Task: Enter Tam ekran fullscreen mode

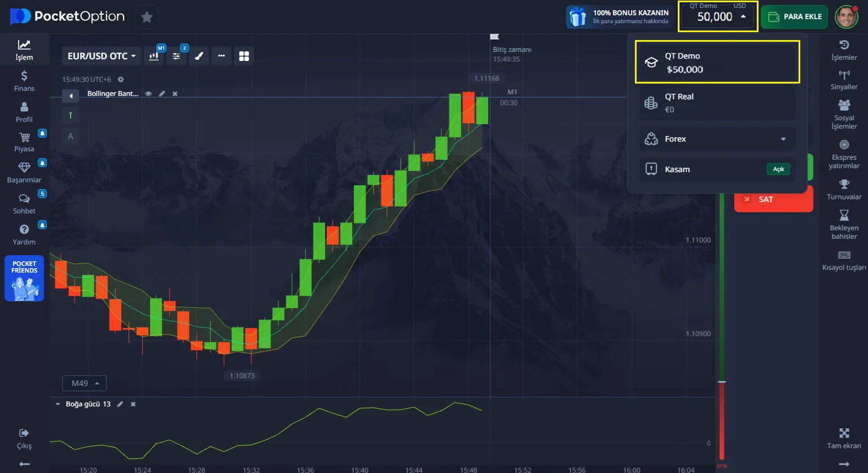Action: (844, 438)
